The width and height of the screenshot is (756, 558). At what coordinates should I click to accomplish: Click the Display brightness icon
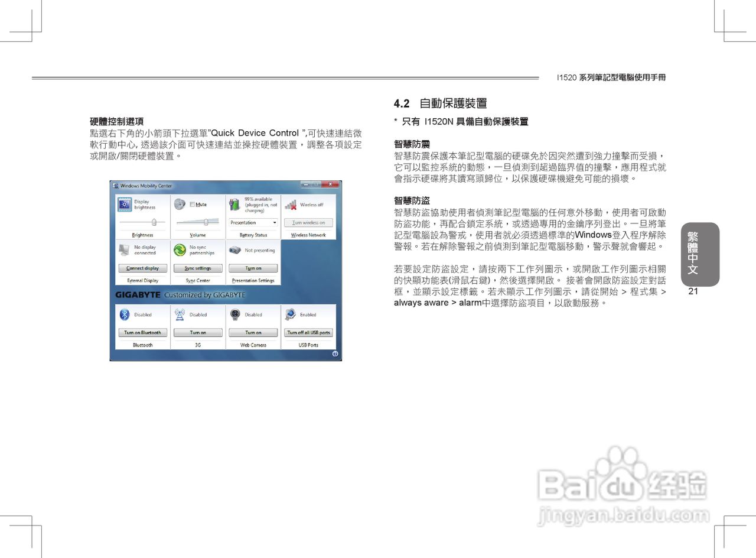tap(125, 205)
